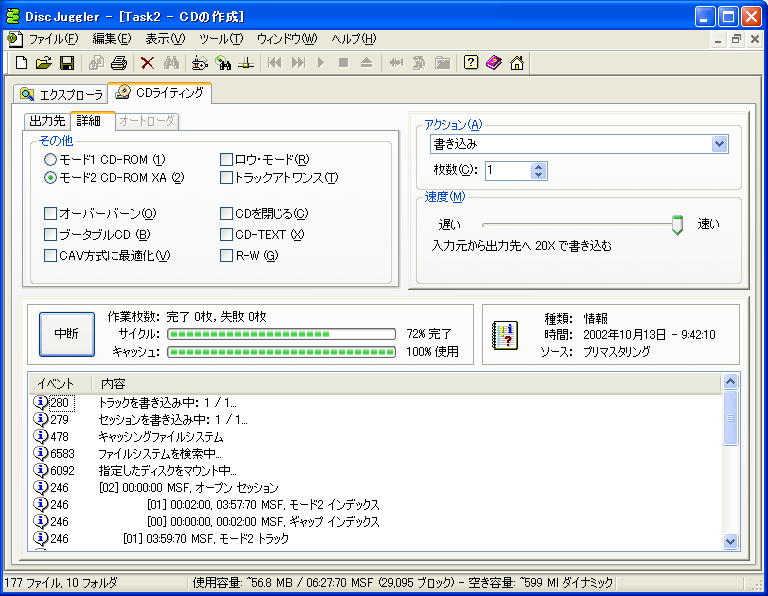Select モード1 CD-ROM radio button
Screen dimensions: 768x596
click(x=50, y=160)
